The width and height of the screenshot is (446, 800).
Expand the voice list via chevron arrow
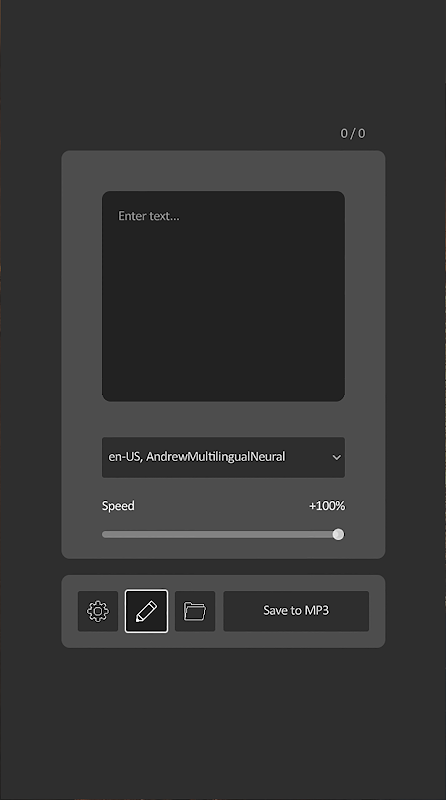tap(336, 457)
